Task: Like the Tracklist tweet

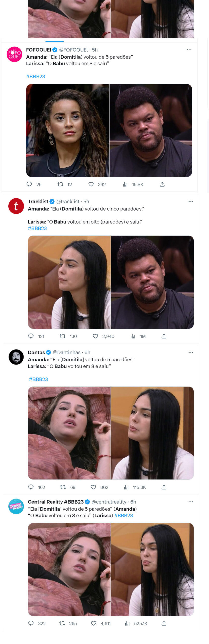Action: (x=95, y=336)
